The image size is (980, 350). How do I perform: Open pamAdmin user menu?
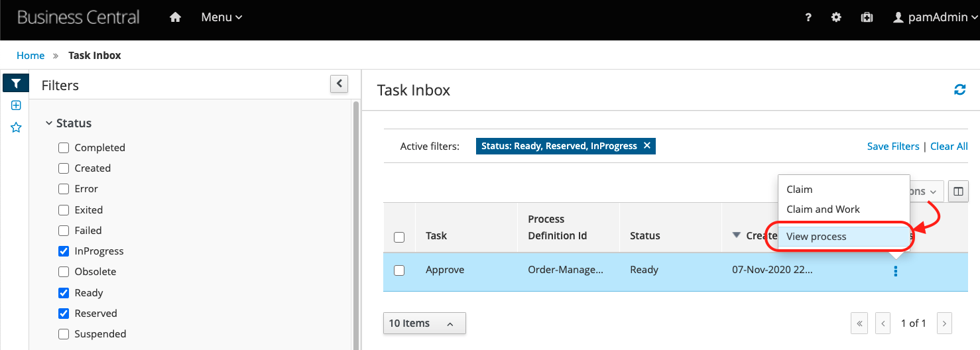tap(936, 17)
